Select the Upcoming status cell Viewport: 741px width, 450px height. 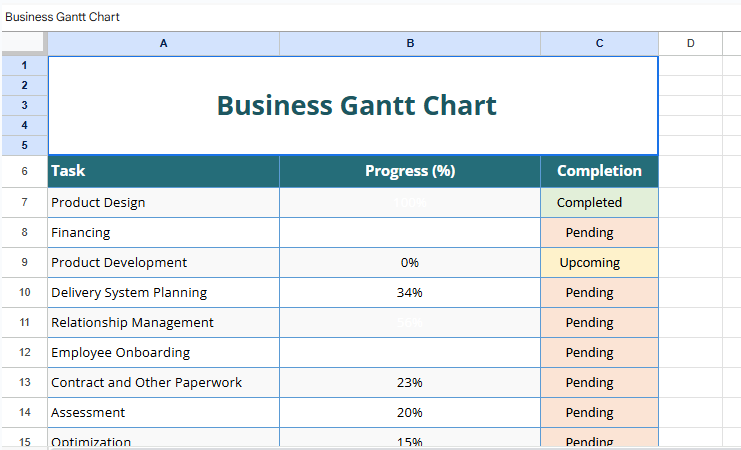click(599, 263)
